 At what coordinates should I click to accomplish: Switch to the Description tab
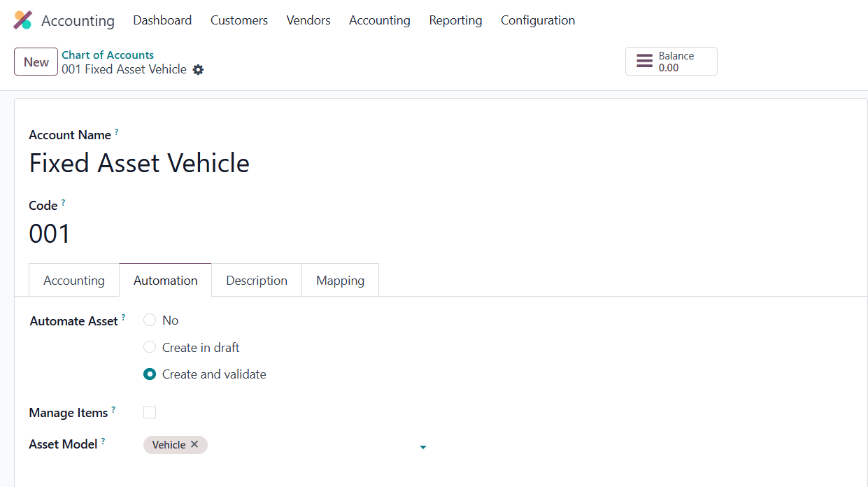click(256, 280)
